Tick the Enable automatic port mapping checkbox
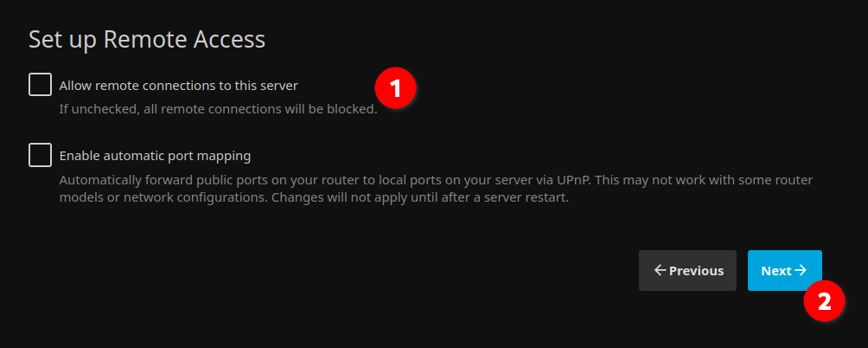The width and height of the screenshot is (868, 348). click(x=40, y=155)
